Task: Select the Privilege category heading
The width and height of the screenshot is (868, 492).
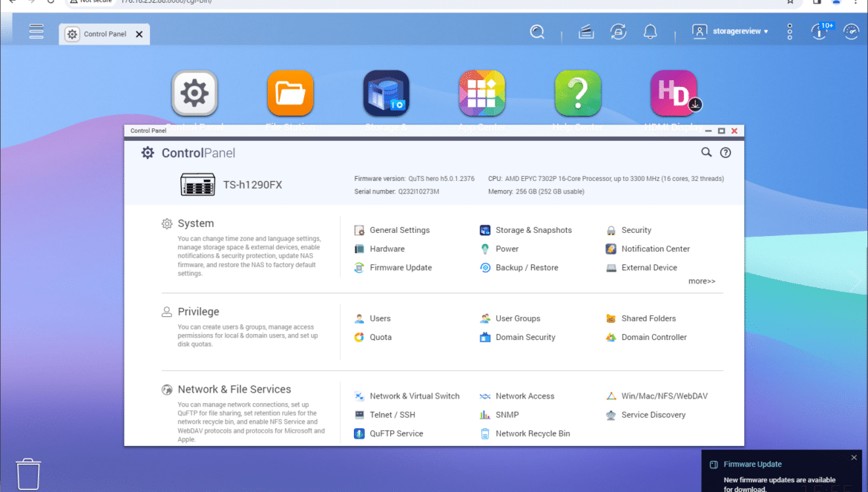Action: [198, 312]
